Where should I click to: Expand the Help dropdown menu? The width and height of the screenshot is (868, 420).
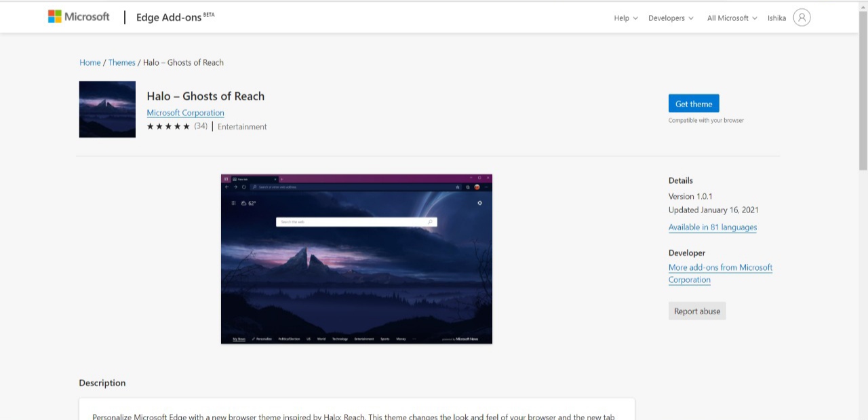pos(626,18)
